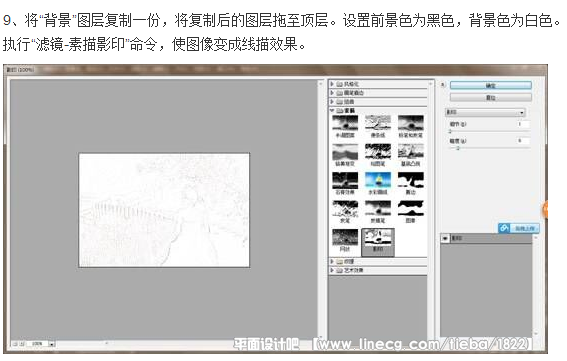Click the zoom-out minus button below the preview
This screenshot has width=567, height=361.
(x=16, y=344)
